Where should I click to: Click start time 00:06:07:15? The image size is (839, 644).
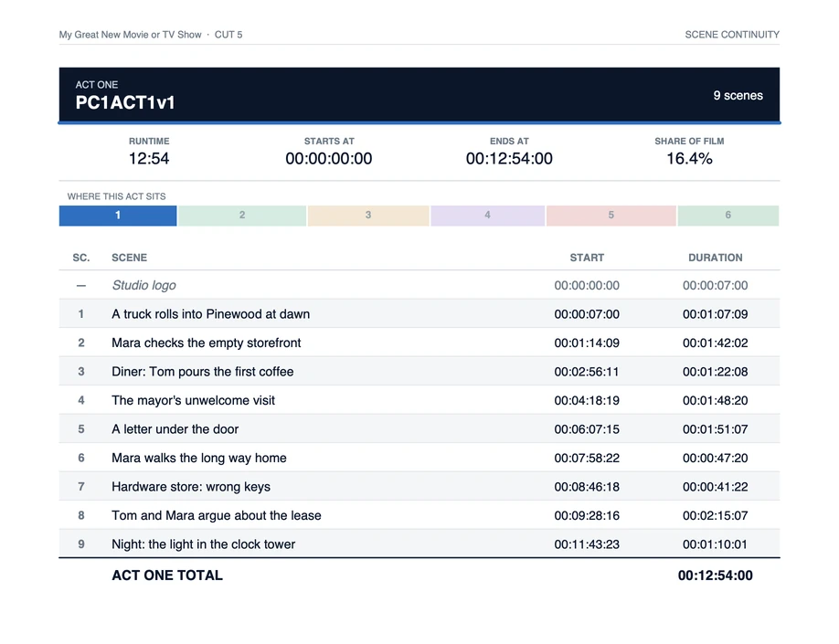point(587,429)
